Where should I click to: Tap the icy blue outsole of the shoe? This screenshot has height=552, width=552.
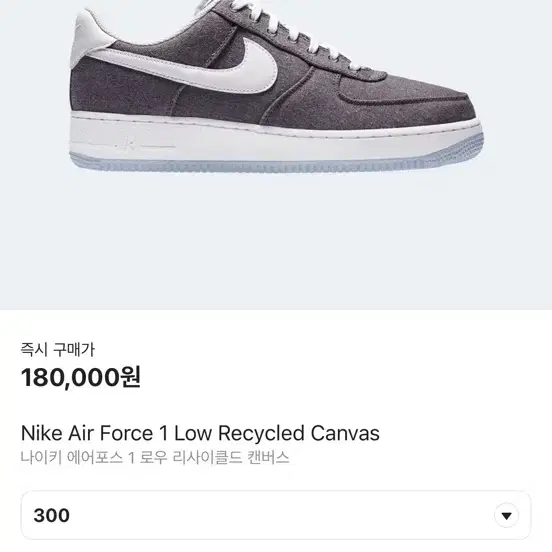click(x=275, y=163)
